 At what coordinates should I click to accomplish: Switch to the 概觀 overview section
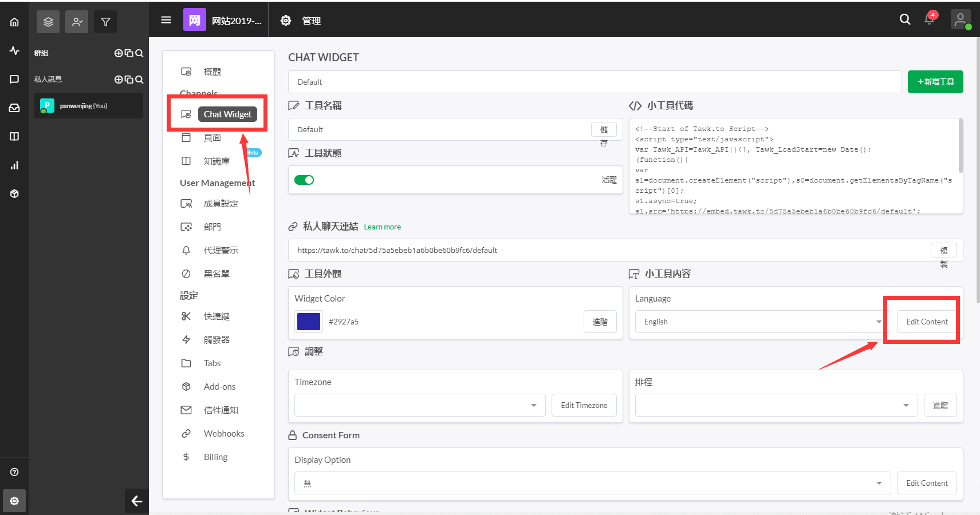(211, 71)
